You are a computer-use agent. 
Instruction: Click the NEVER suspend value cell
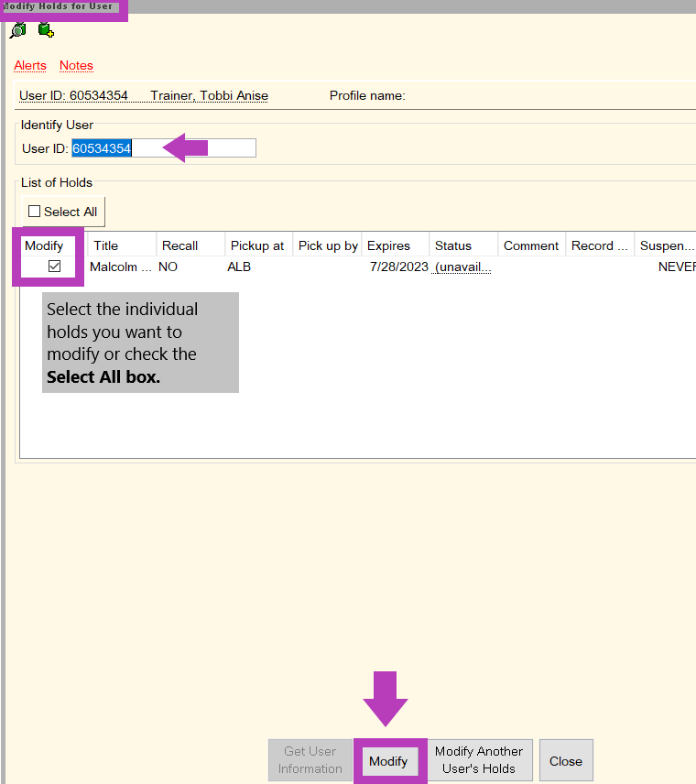pyautogui.click(x=677, y=267)
